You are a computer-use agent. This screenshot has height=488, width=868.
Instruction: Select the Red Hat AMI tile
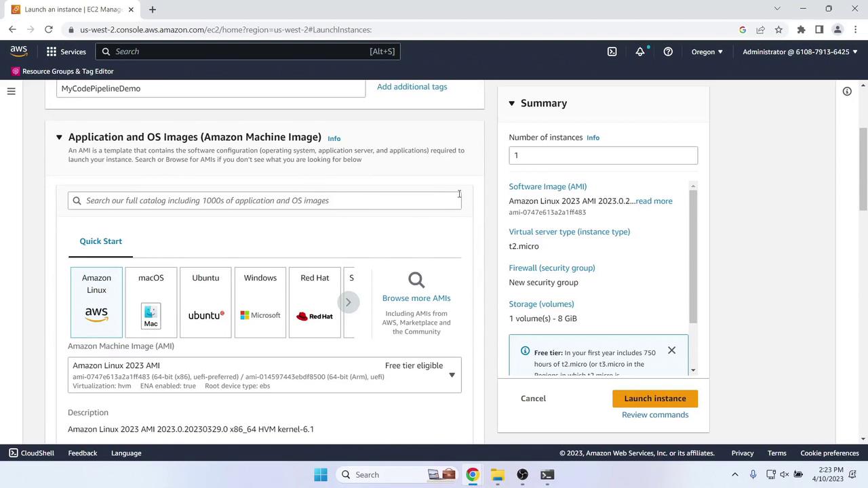click(x=315, y=302)
